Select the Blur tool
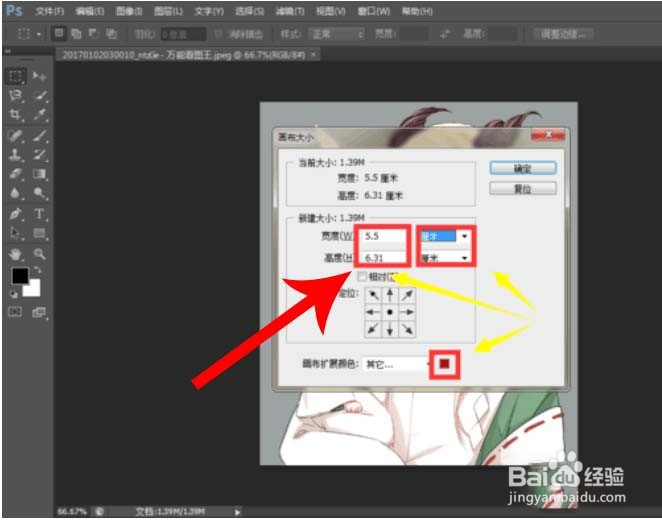The height and width of the screenshot is (520, 662). click(16, 193)
